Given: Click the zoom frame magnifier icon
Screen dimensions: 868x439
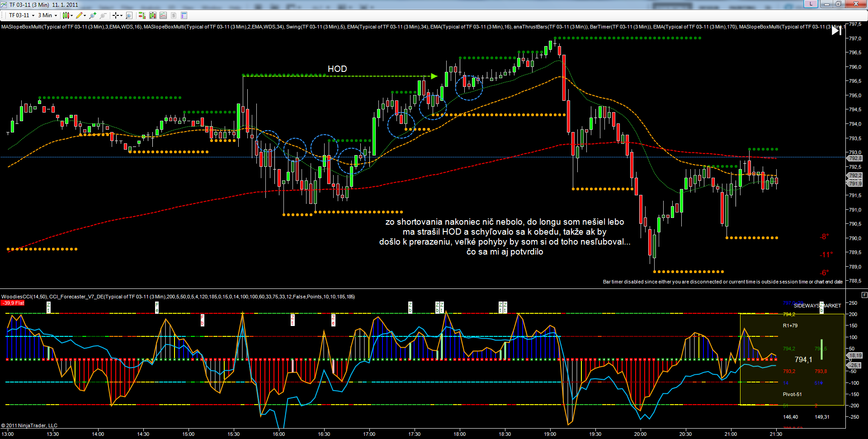Looking at the screenshot, I should click(x=129, y=15).
